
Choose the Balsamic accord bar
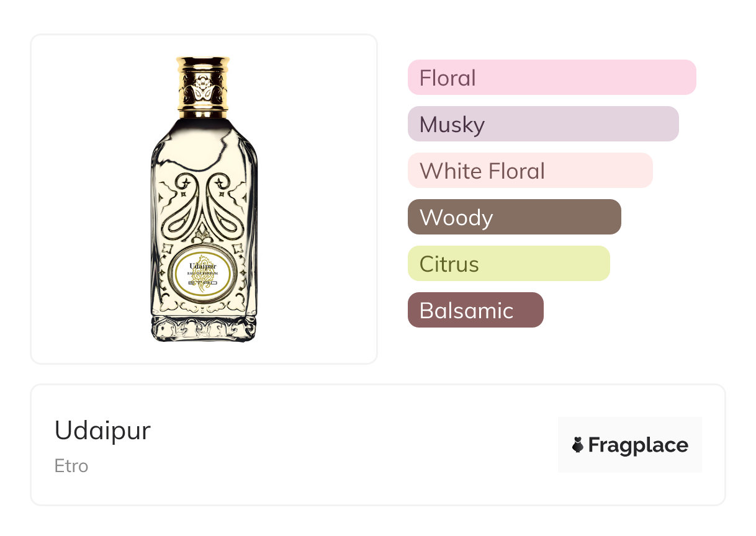point(475,310)
